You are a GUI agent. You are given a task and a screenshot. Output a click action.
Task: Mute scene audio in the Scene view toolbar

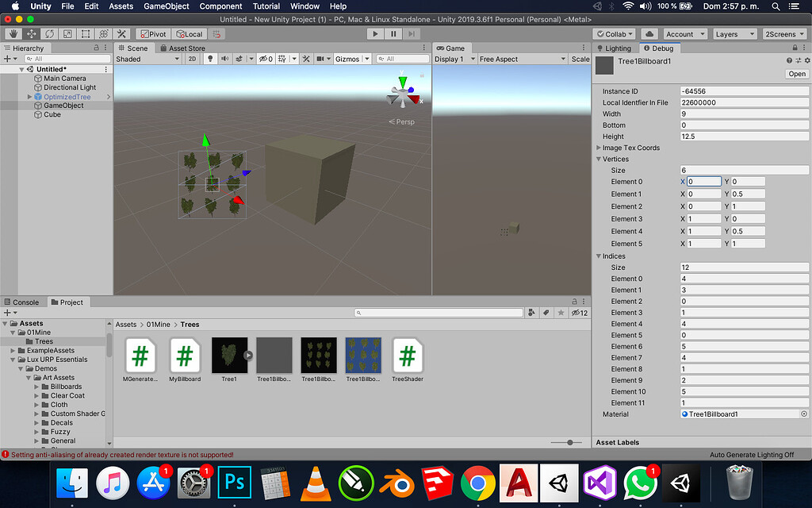tap(224, 59)
